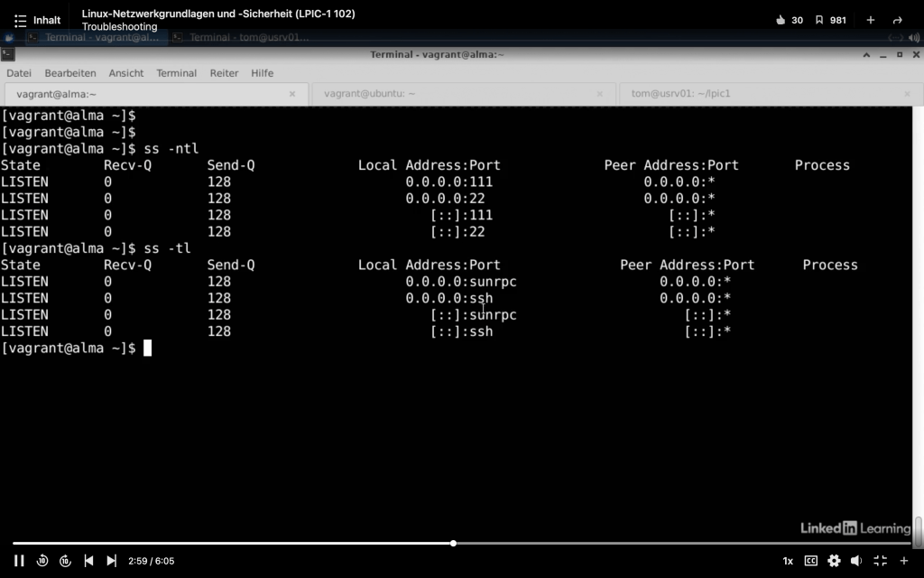Jump to the next video
The image size is (924, 578).
pyautogui.click(x=111, y=561)
